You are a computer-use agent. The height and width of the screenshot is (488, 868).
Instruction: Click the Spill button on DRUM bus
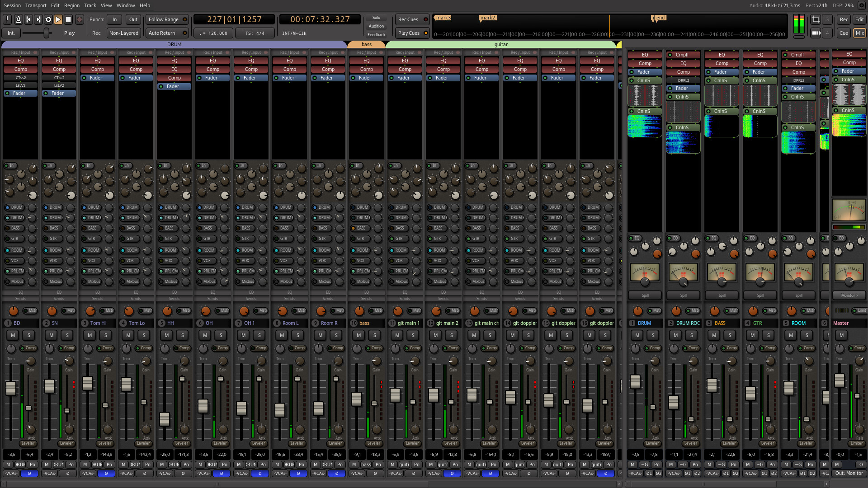[645, 296]
